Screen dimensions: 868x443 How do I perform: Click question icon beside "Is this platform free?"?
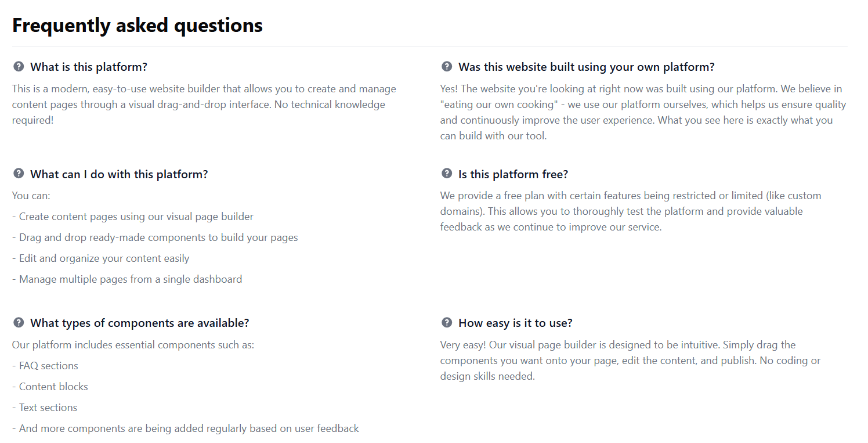pos(447,174)
